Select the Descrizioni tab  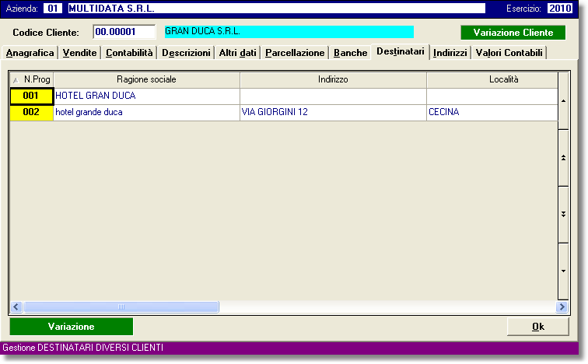click(186, 53)
